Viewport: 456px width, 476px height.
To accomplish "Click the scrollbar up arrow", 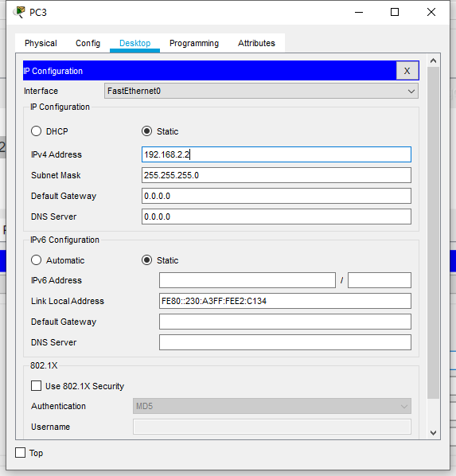I will 433,60.
